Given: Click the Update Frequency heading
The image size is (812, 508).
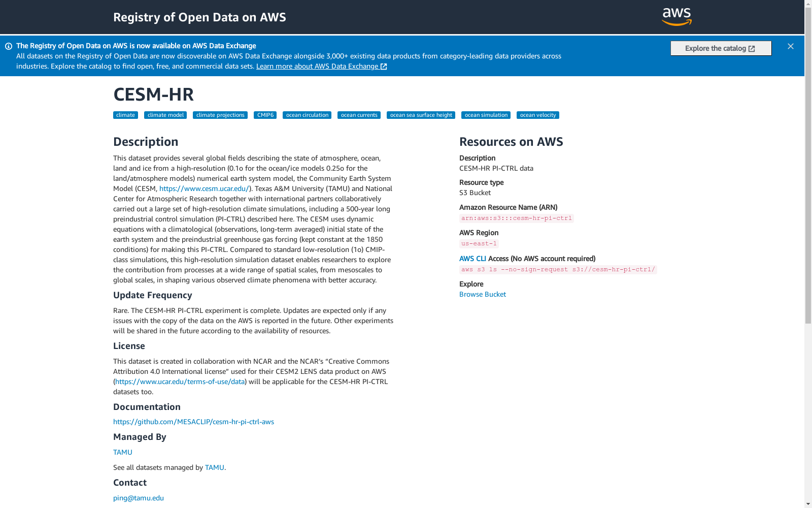Looking at the screenshot, I should 153,295.
